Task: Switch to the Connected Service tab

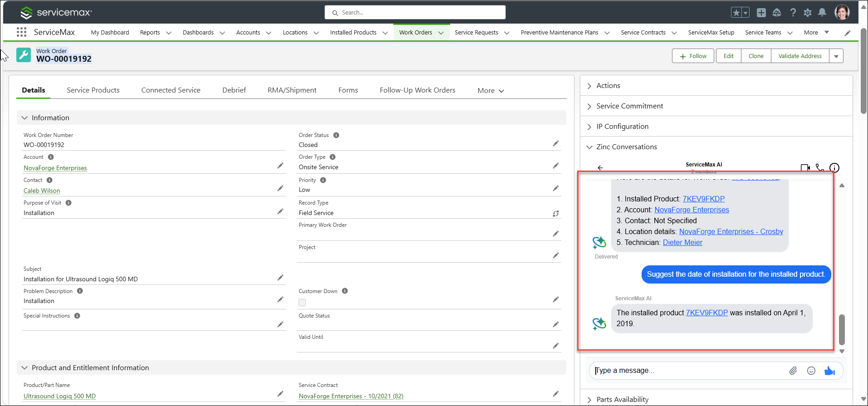Action: coord(171,90)
